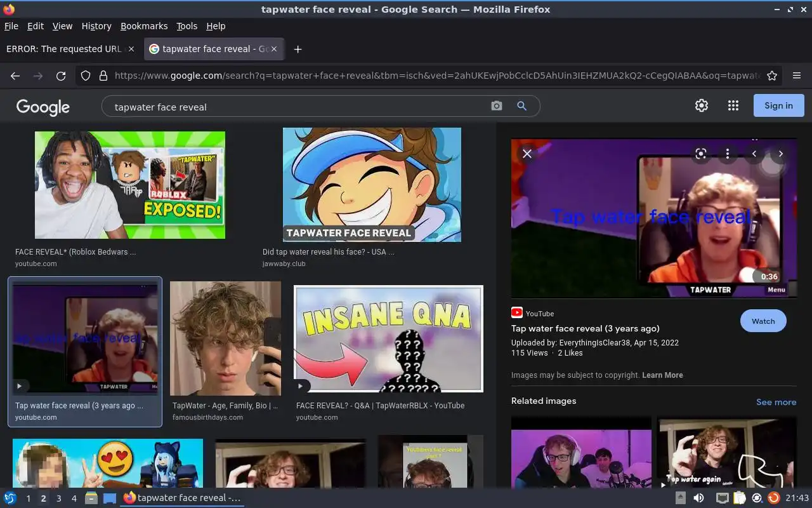Open the Help menu

[216, 26]
